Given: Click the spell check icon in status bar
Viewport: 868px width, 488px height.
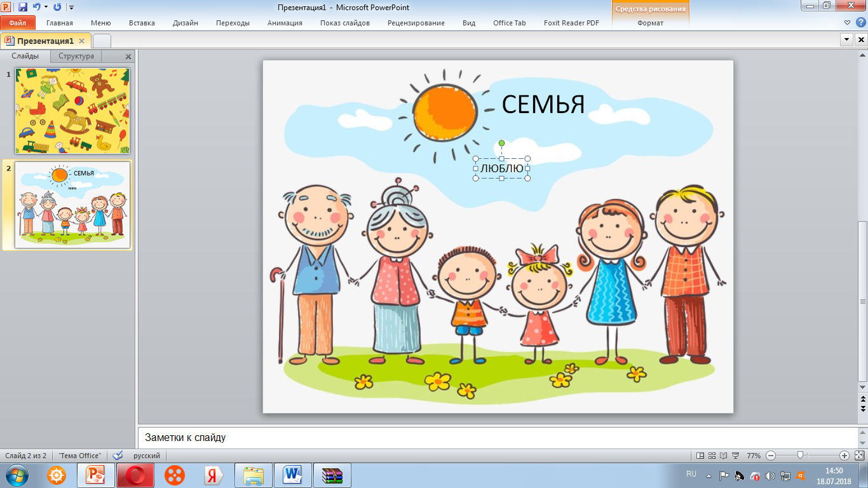Looking at the screenshot, I should click(118, 456).
